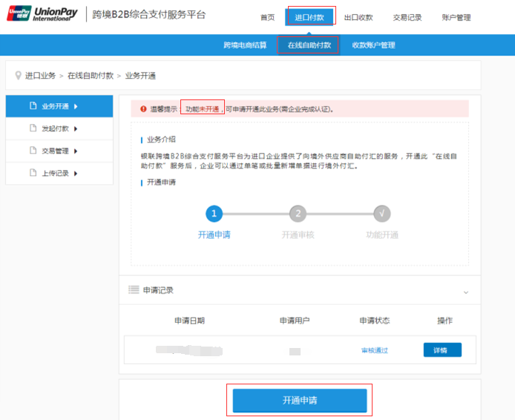Image resolution: width=515 pixels, height=420 pixels.
Task: Click the red warning icon in notice
Action: point(143,109)
